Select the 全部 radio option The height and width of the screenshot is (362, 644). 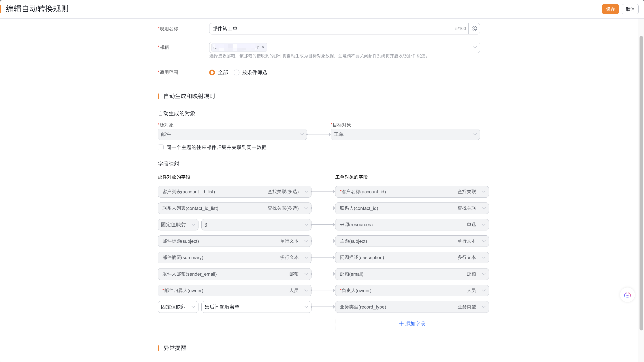point(212,72)
